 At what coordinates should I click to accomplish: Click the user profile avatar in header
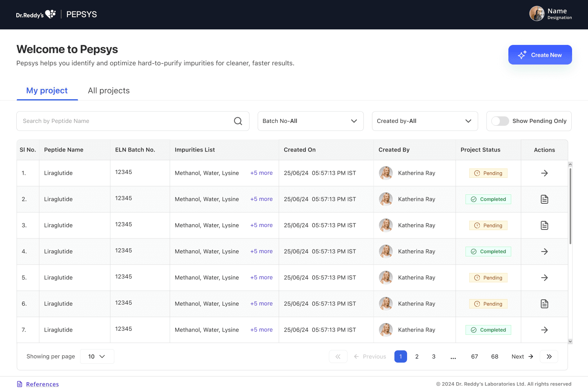[537, 13]
